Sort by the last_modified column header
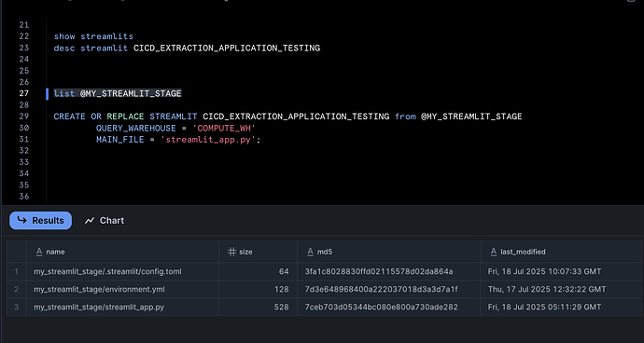The height and width of the screenshot is (343, 644). 561,252
